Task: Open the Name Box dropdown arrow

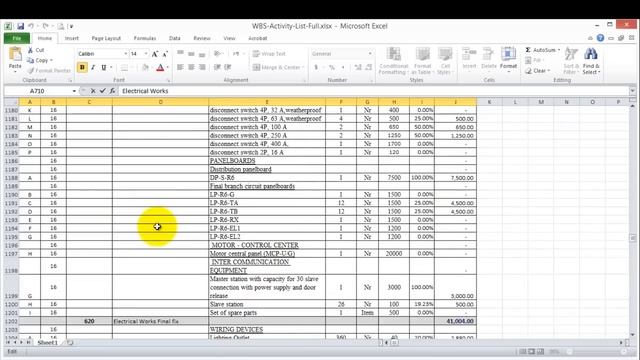Action: pos(74,91)
